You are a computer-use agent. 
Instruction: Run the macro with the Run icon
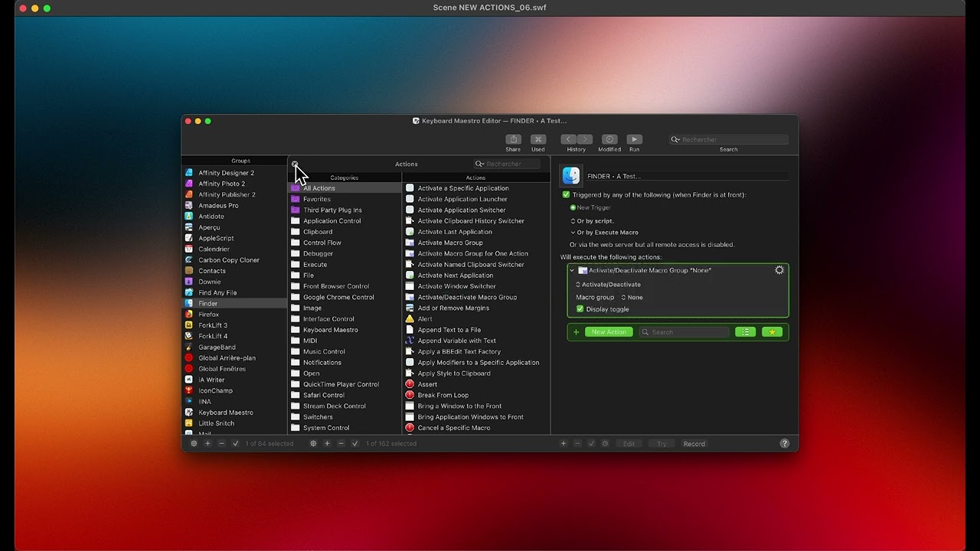[634, 139]
